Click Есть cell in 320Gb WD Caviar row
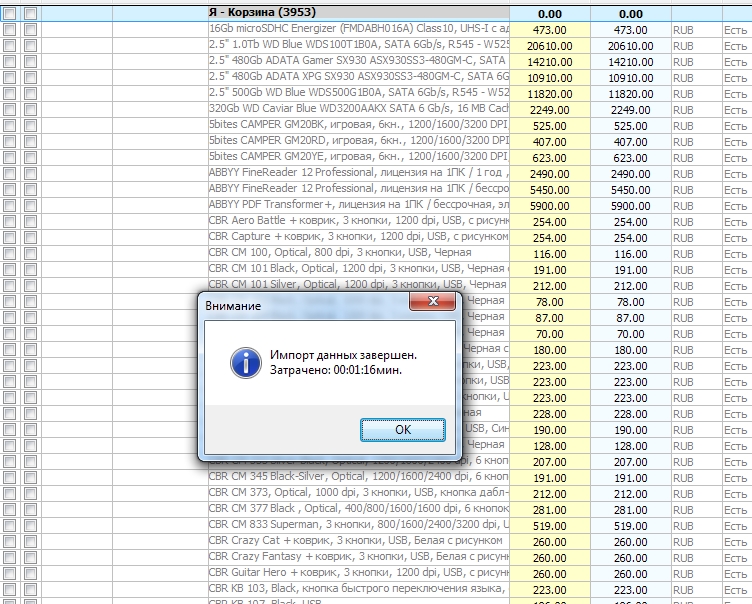752x604 pixels. click(x=737, y=110)
